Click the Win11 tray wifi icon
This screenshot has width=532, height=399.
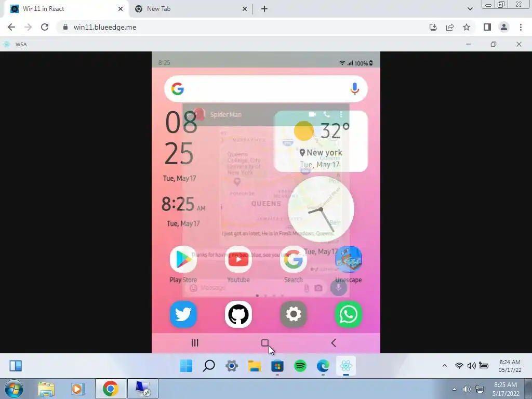459,366
